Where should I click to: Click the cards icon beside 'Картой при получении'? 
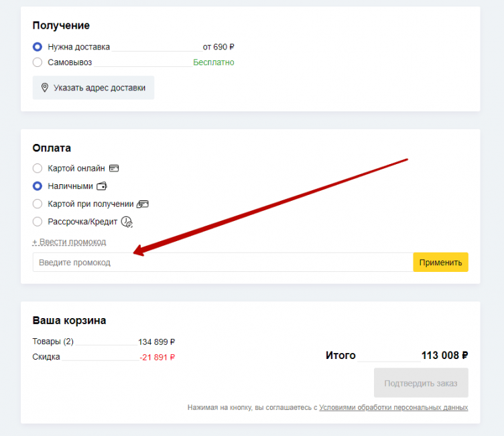tap(143, 204)
